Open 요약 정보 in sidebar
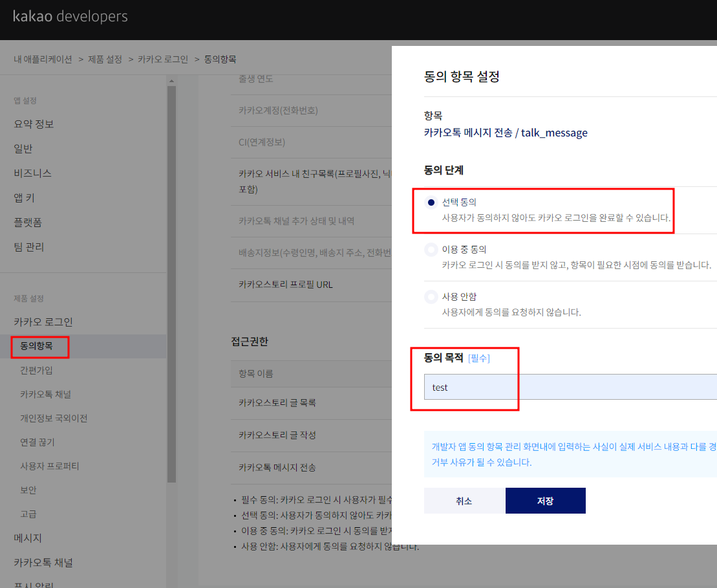Image resolution: width=717 pixels, height=588 pixels. [34, 124]
